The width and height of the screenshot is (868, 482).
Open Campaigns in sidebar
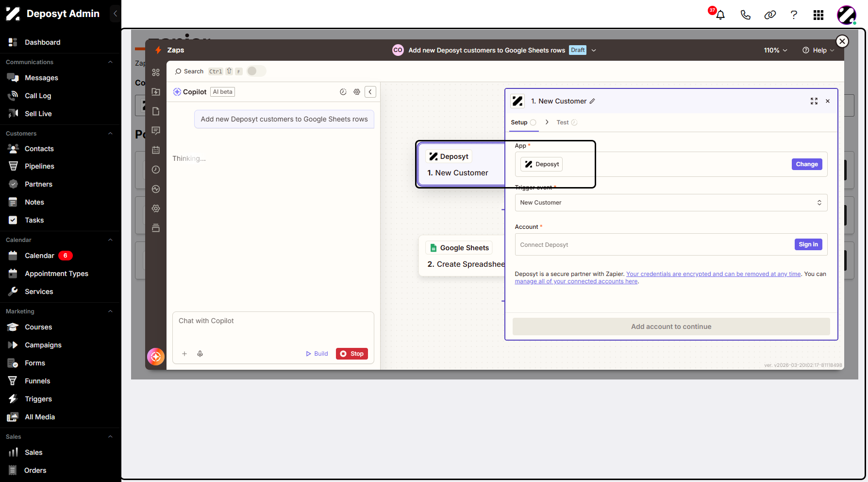click(43, 345)
